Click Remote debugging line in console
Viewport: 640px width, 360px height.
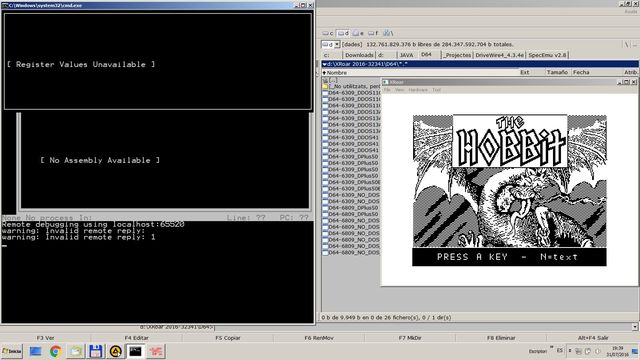tap(93, 224)
